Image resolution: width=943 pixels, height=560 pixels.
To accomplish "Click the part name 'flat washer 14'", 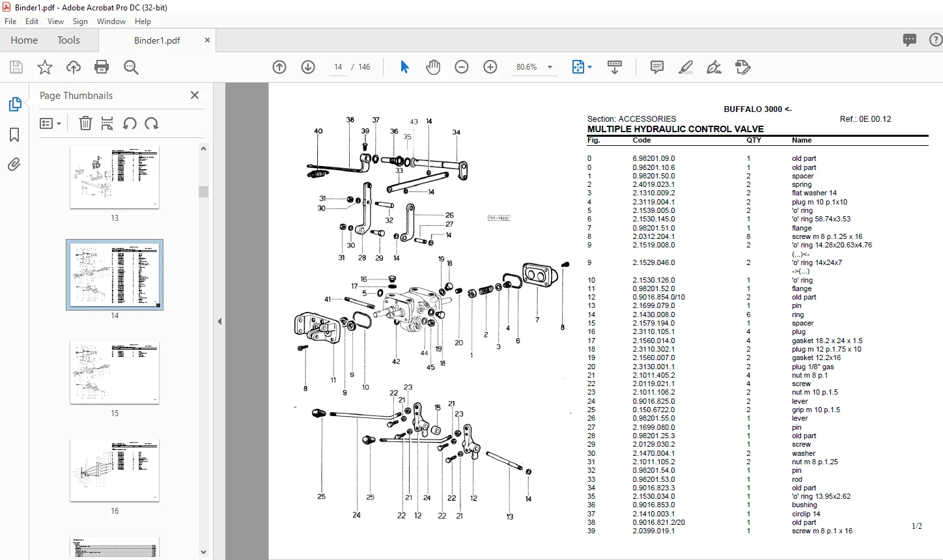I will (x=814, y=193).
